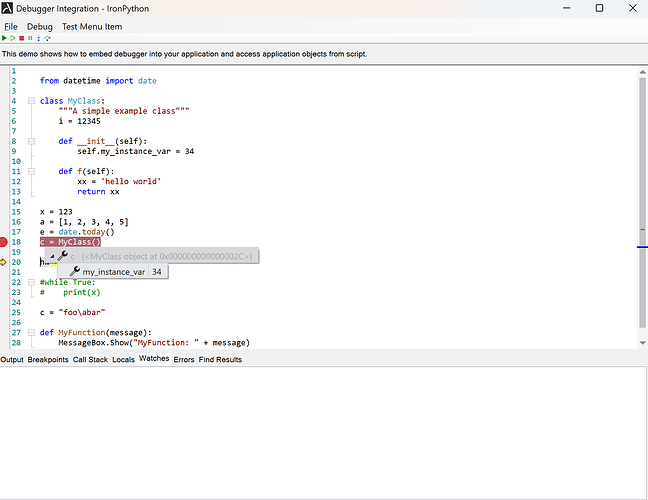Click the yellow current-line arrow at line 20
The width and height of the screenshot is (648, 500).
[x=3, y=262]
